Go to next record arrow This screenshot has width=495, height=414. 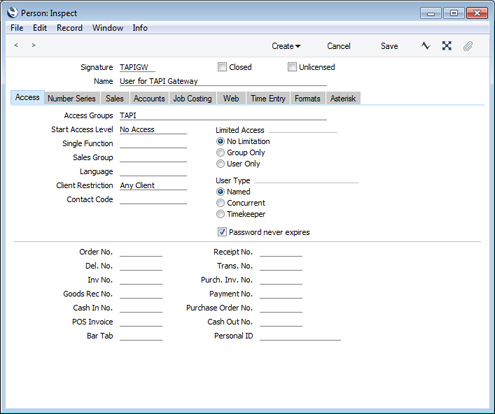[x=33, y=45]
